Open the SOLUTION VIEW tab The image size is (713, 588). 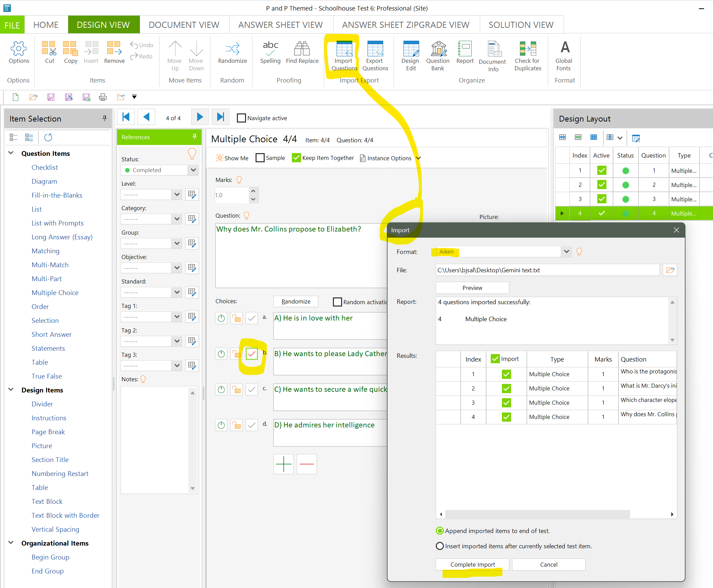[521, 25]
